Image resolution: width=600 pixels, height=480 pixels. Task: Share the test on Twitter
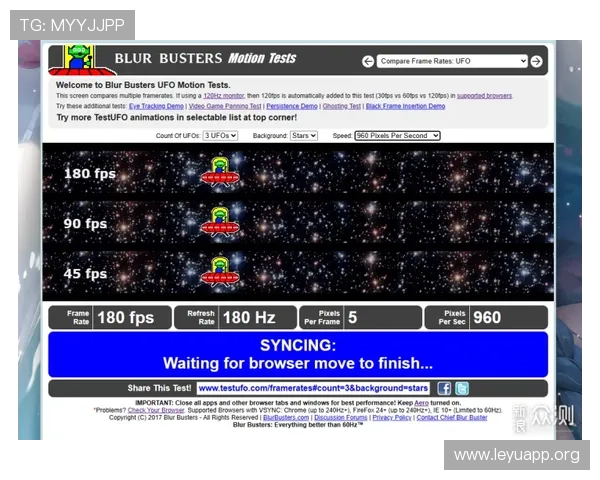tap(463, 388)
